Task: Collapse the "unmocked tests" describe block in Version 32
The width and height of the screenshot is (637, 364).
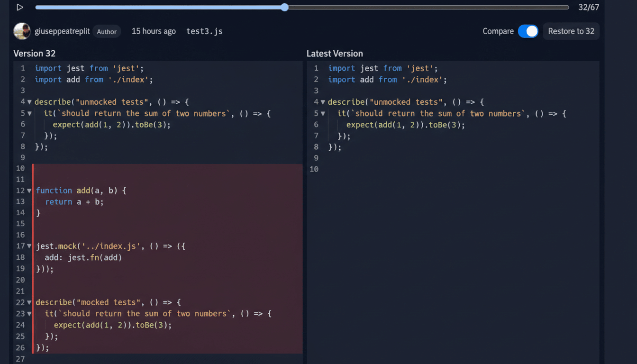Action: (x=29, y=101)
